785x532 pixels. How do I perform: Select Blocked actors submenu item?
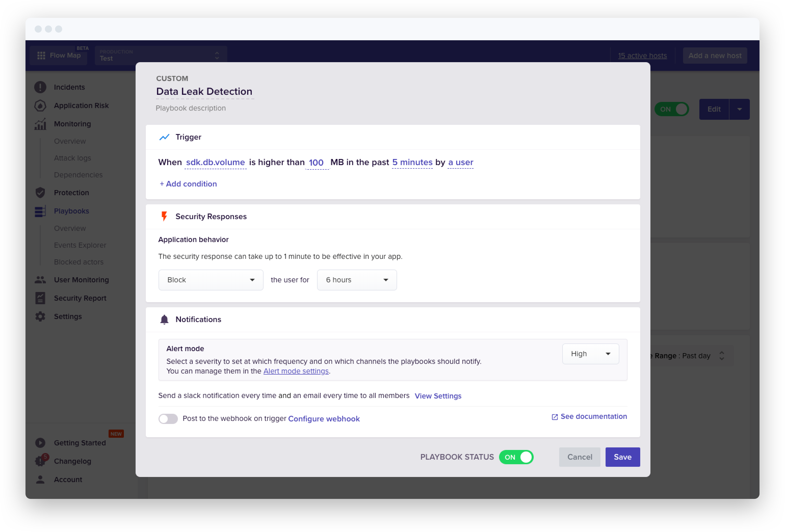click(x=79, y=262)
